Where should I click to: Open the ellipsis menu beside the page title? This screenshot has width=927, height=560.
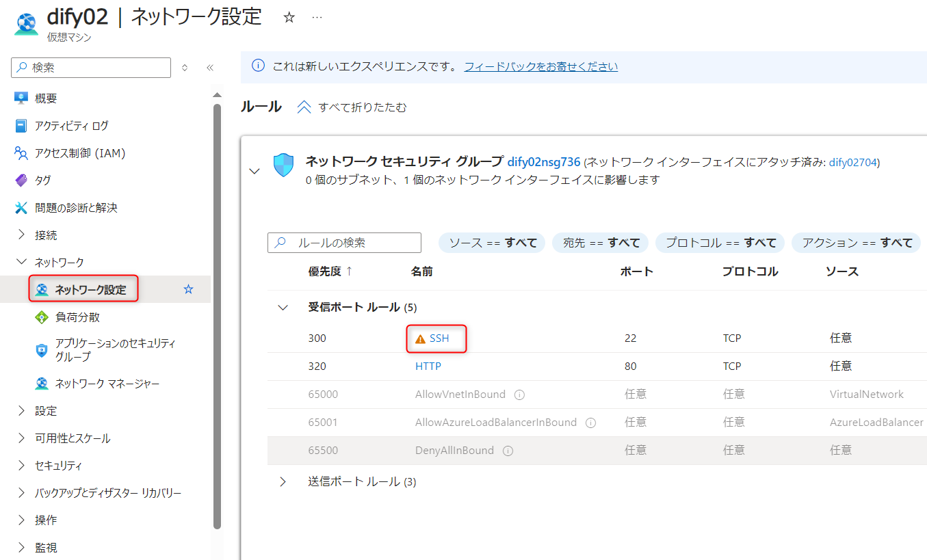click(x=317, y=18)
